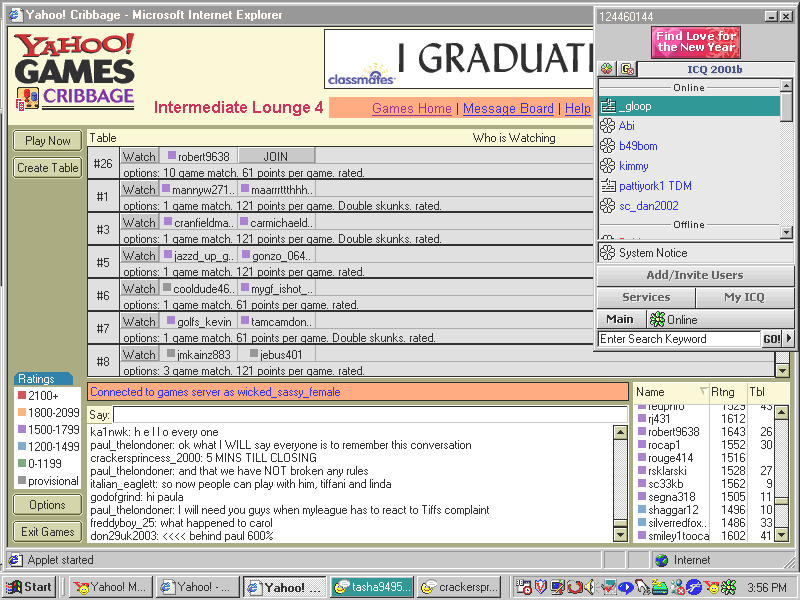This screenshot has height=600, width=800.
Task: Click the Find Love for the New Year banner
Action: click(x=696, y=42)
